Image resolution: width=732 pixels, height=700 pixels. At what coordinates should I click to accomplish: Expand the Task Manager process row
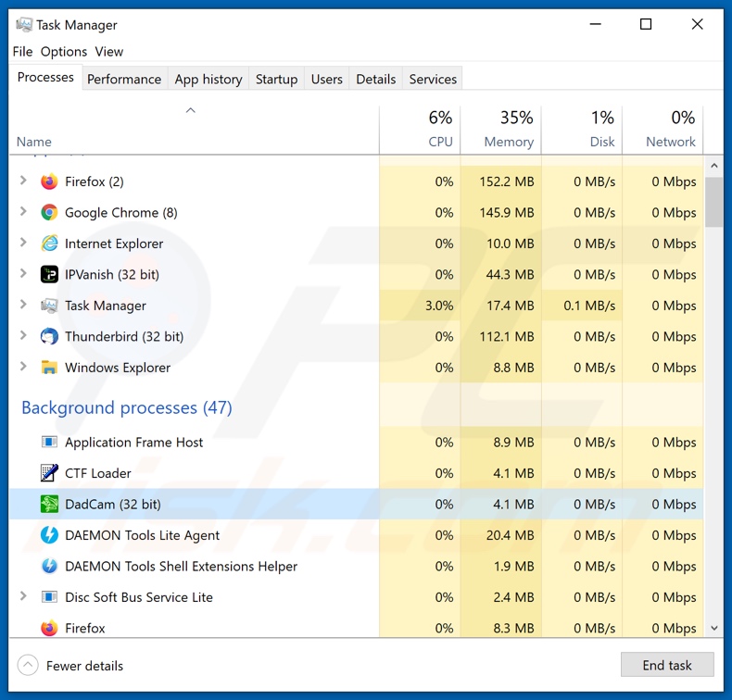coord(23,305)
